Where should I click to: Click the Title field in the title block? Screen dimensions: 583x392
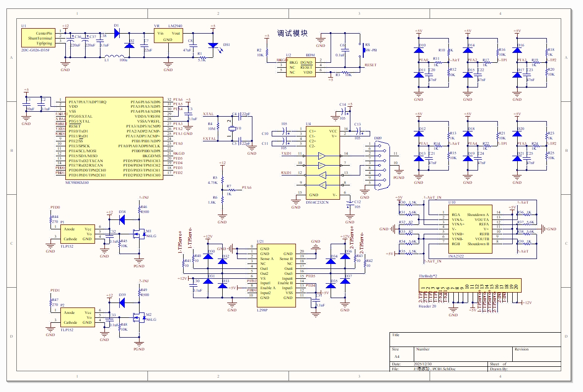click(396, 335)
